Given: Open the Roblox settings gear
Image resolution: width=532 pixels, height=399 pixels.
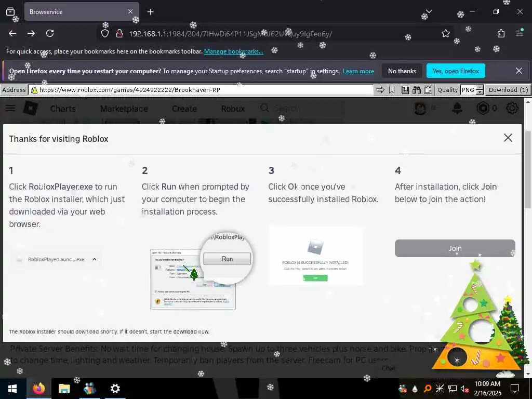Looking at the screenshot, I should coord(512,108).
